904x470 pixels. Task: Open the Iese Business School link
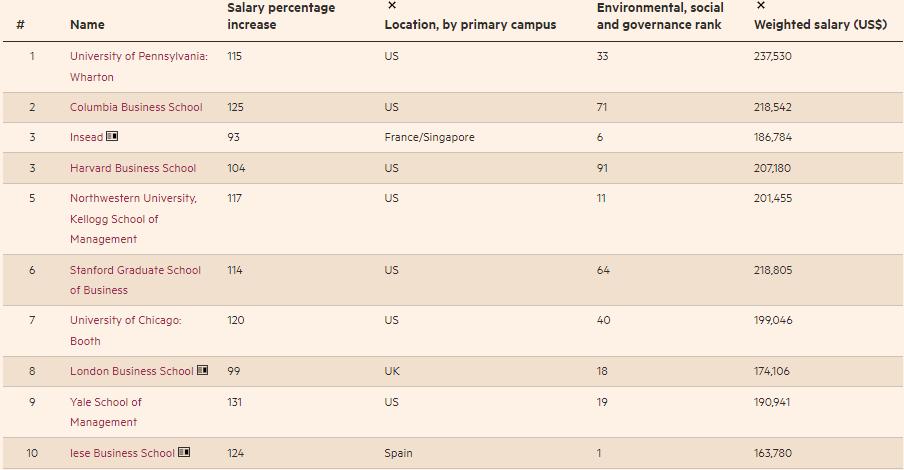point(122,453)
